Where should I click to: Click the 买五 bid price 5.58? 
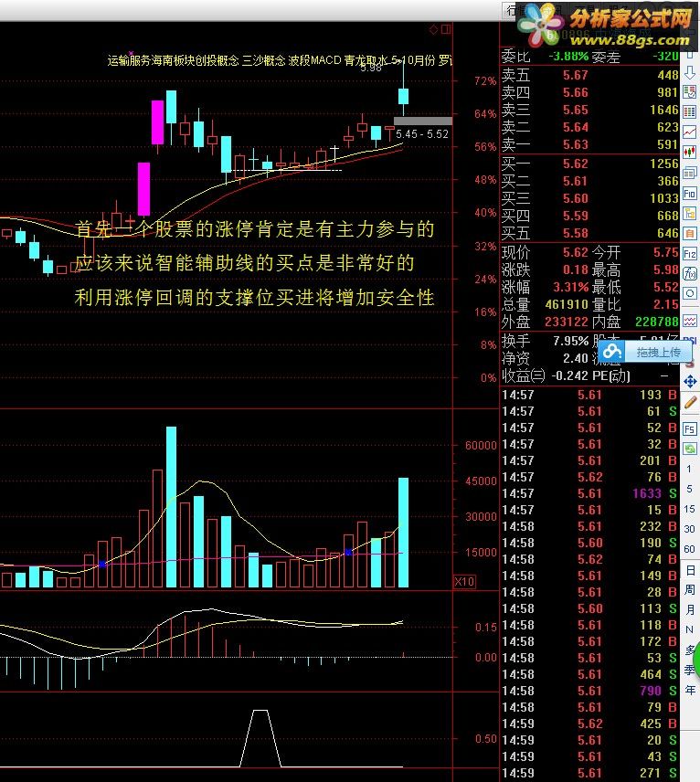(576, 233)
